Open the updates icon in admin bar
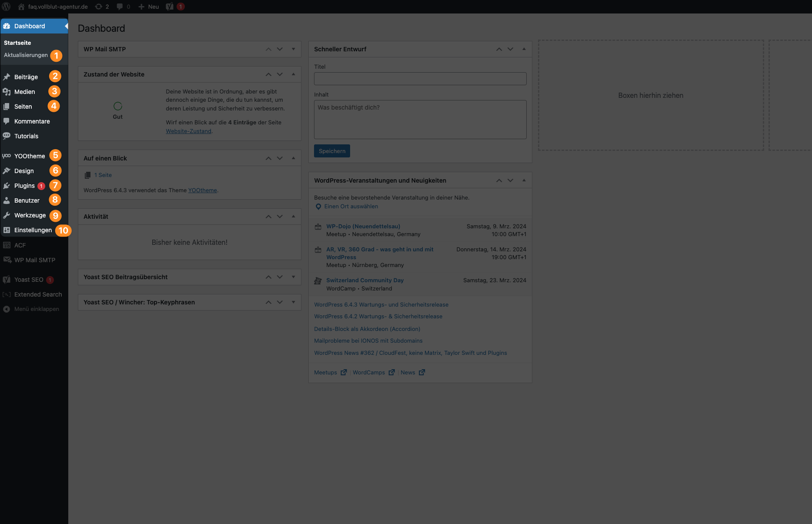Viewport: 812px width, 524px height. click(99, 7)
